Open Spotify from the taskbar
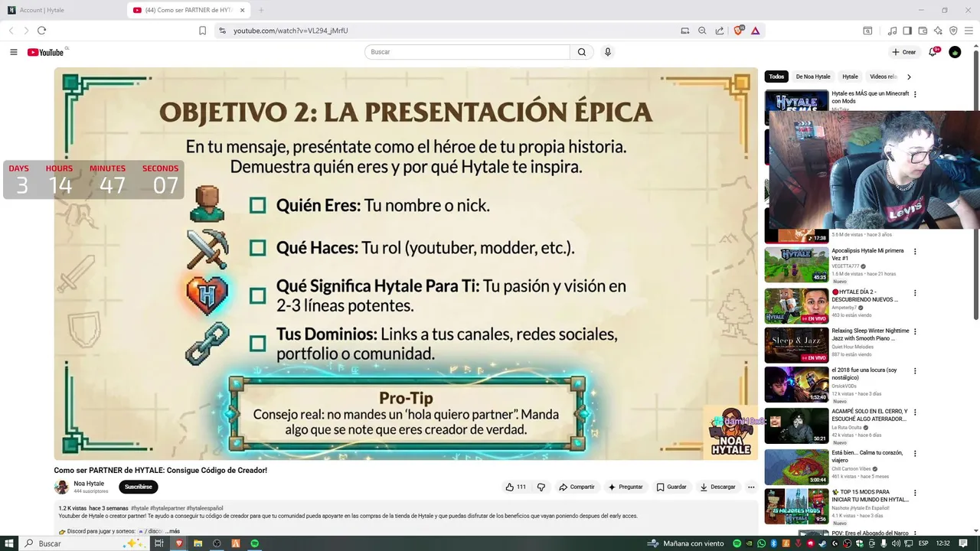Screen dimensions: 980x551 pyautogui.click(x=255, y=543)
